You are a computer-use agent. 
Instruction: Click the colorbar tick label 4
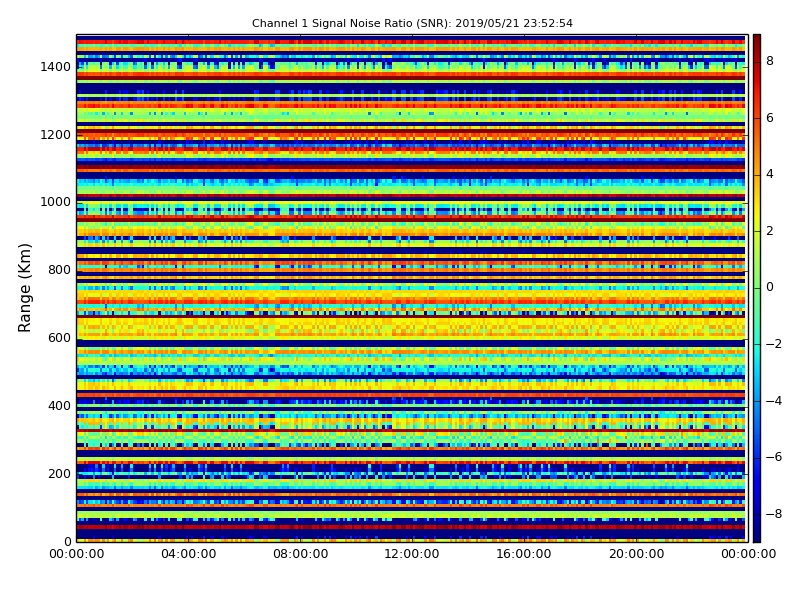[770, 174]
